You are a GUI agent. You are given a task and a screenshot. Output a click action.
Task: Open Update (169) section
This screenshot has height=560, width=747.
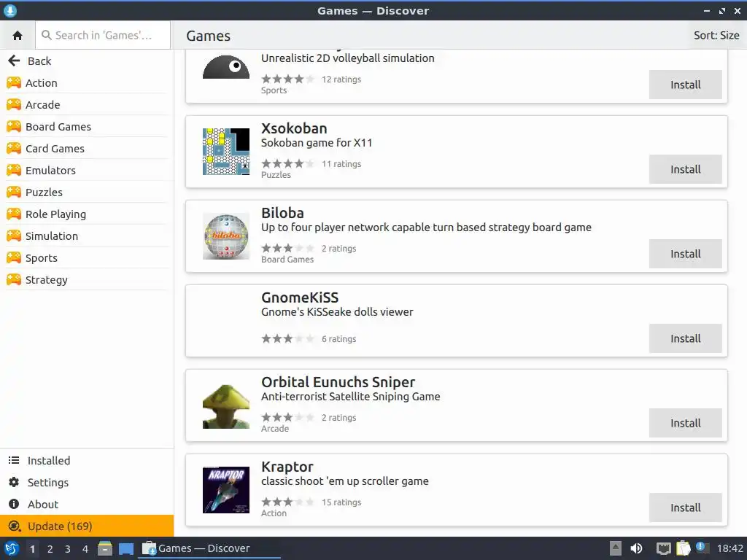point(87,526)
